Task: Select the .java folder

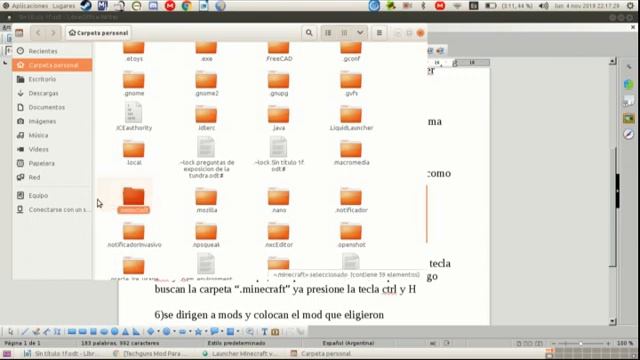Action: coord(279,118)
